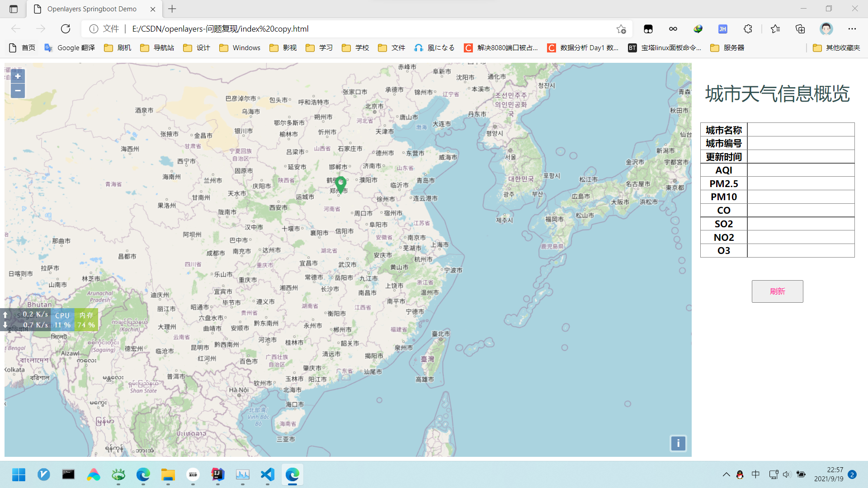
Task: Open the Settings and more menu
Action: [x=853, y=28]
